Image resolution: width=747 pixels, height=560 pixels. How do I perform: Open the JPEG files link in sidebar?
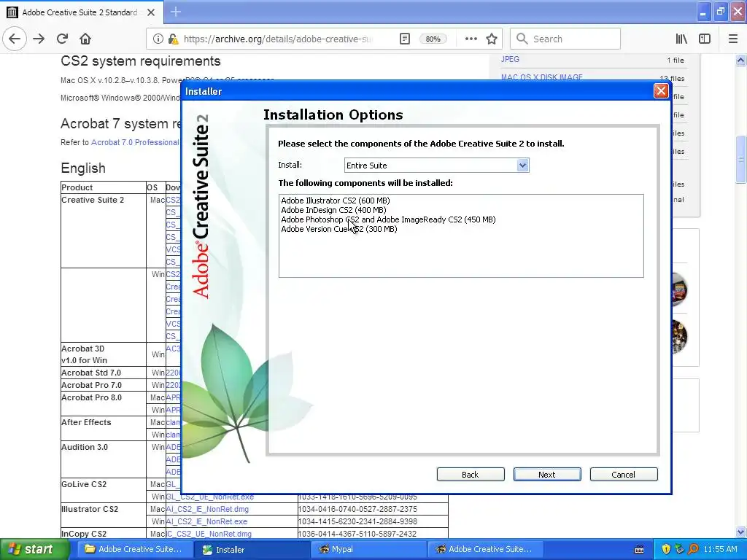coord(510,60)
